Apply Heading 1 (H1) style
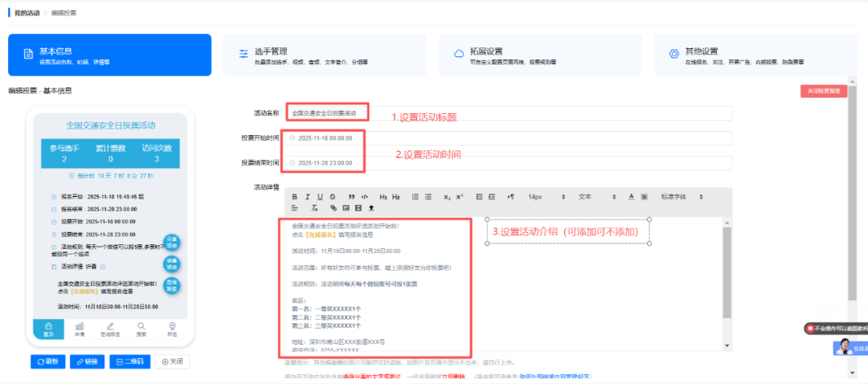The image size is (868, 384). pos(383,197)
